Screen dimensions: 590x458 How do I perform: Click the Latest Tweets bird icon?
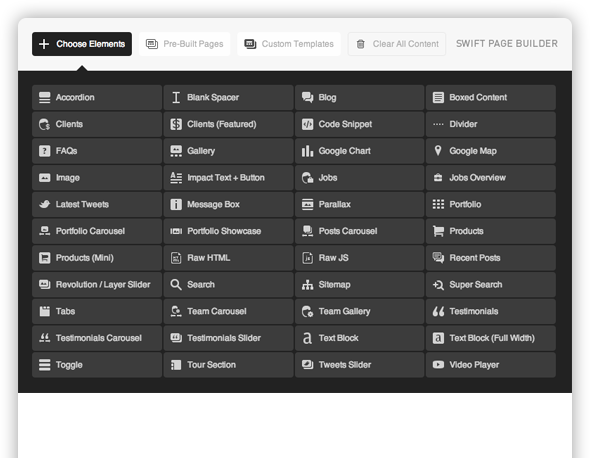44,204
